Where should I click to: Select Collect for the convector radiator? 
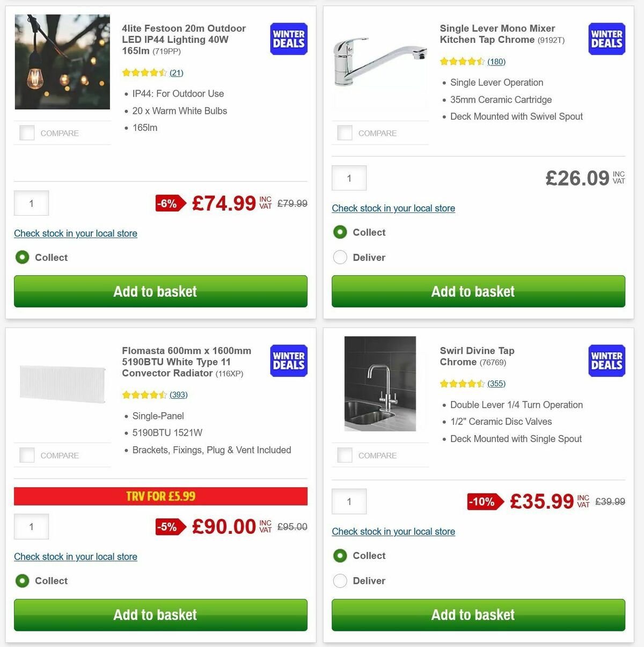pyautogui.click(x=22, y=580)
